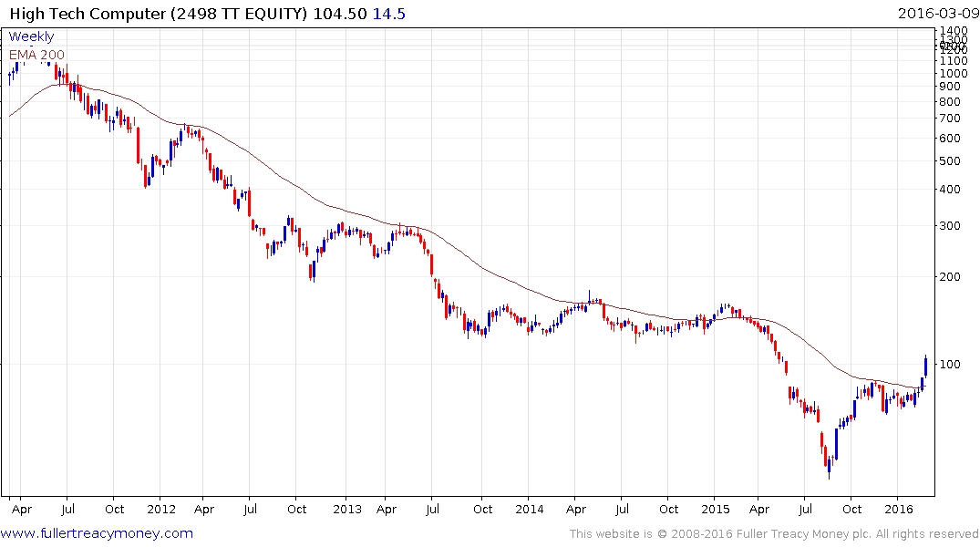Click the Weekly interval label
This screenshot has height=547, width=980.
[x=31, y=36]
